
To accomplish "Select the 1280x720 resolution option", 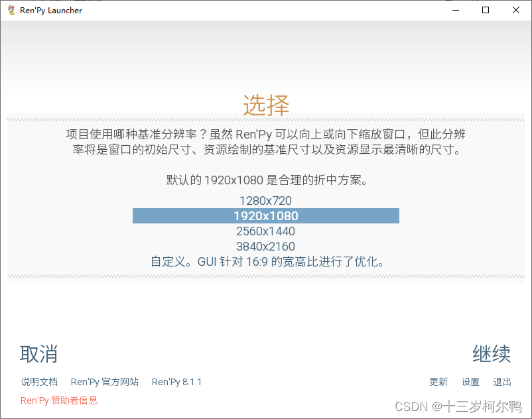I will 265,201.
